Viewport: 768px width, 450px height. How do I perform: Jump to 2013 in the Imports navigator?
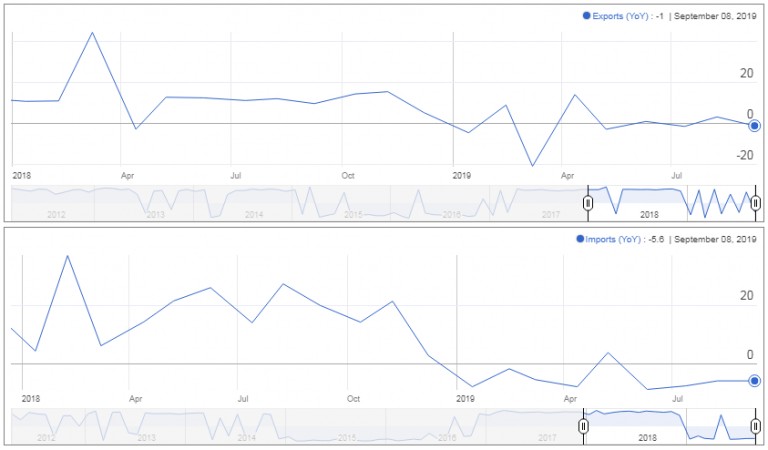147,438
